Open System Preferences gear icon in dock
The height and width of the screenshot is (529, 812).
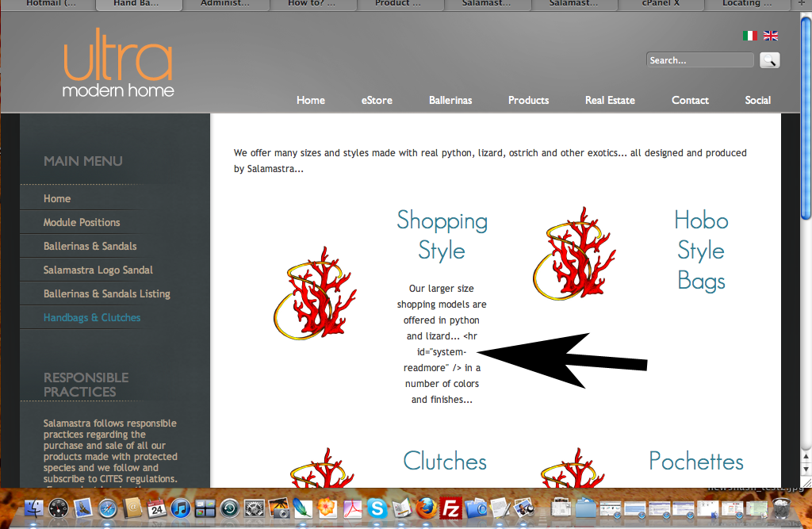click(255, 508)
